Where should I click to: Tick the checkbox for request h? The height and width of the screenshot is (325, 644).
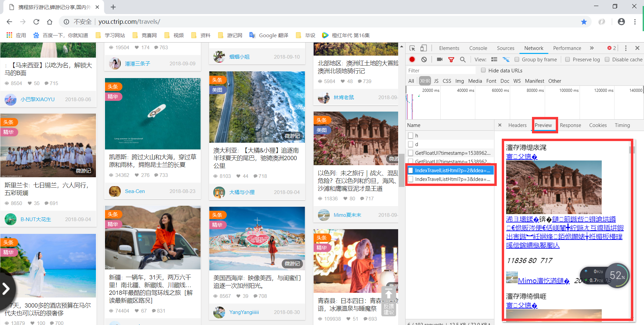[411, 135]
